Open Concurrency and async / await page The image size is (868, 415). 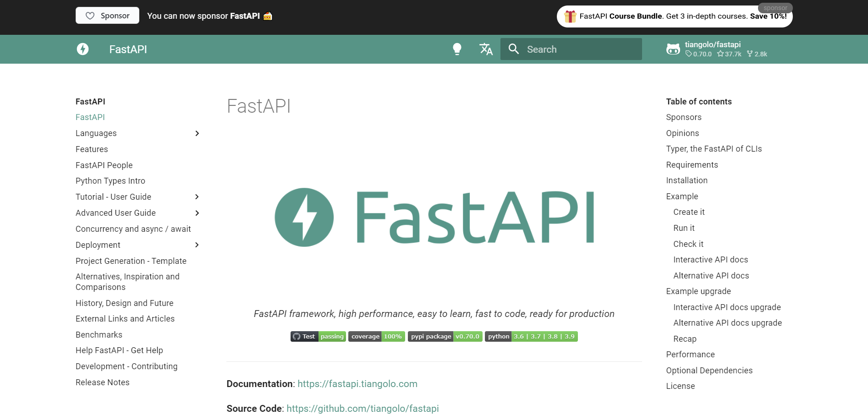tap(133, 229)
